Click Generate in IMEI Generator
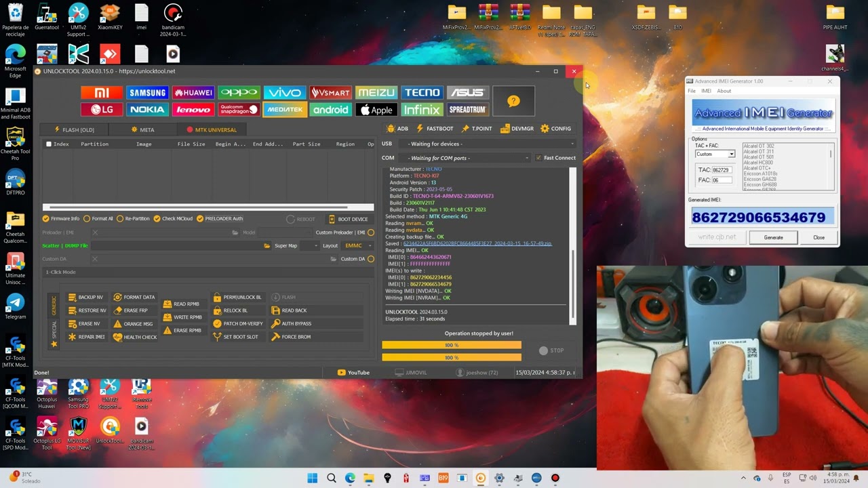The height and width of the screenshot is (488, 868). pos(773,238)
